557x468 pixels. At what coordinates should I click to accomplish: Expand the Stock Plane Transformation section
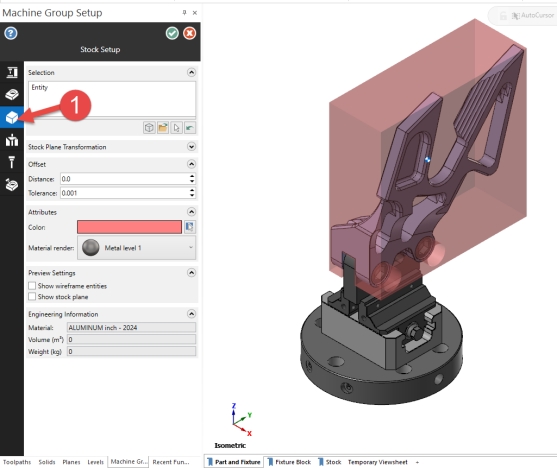pyautogui.click(x=191, y=147)
